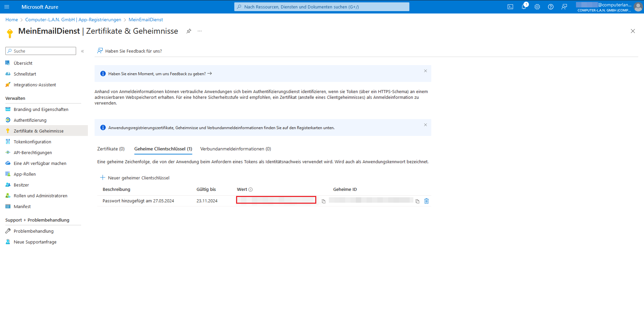Click the Beschreibung column header
Screen dimensions: 644x316
pyautogui.click(x=117, y=190)
